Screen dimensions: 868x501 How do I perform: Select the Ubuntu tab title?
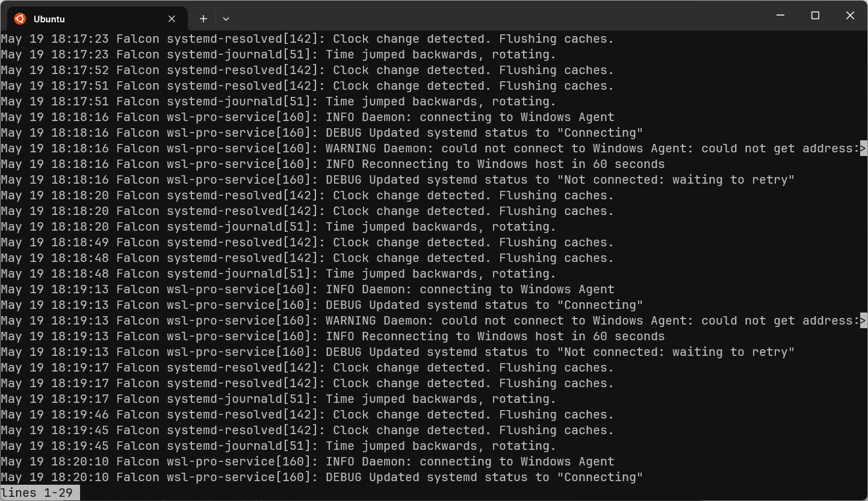click(49, 19)
